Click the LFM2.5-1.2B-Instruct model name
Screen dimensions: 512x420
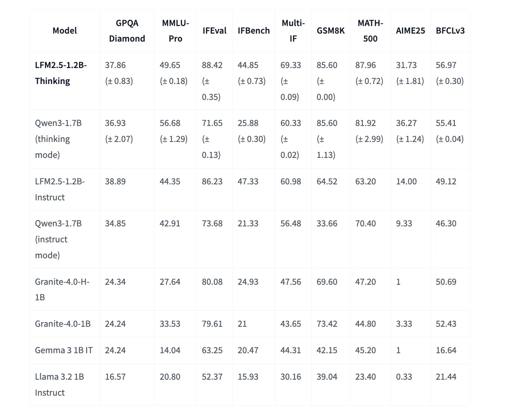60,189
